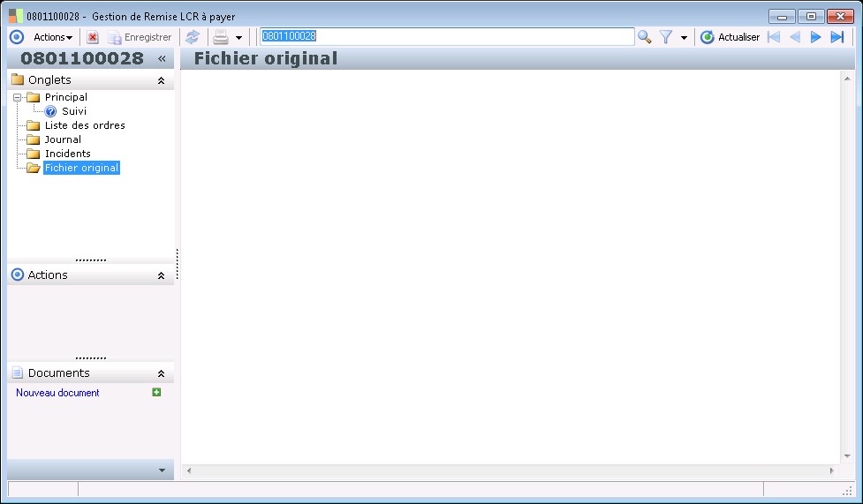Select the Journal tree item
The image size is (863, 504).
tap(63, 139)
